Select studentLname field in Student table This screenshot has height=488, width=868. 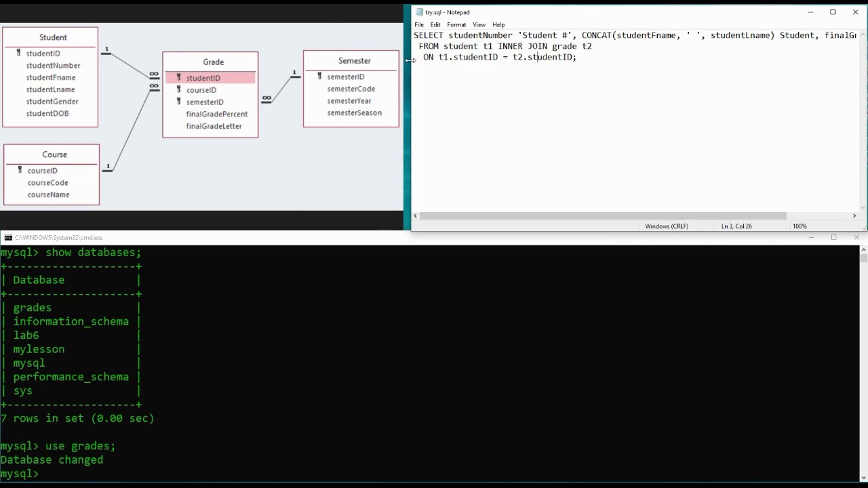50,89
